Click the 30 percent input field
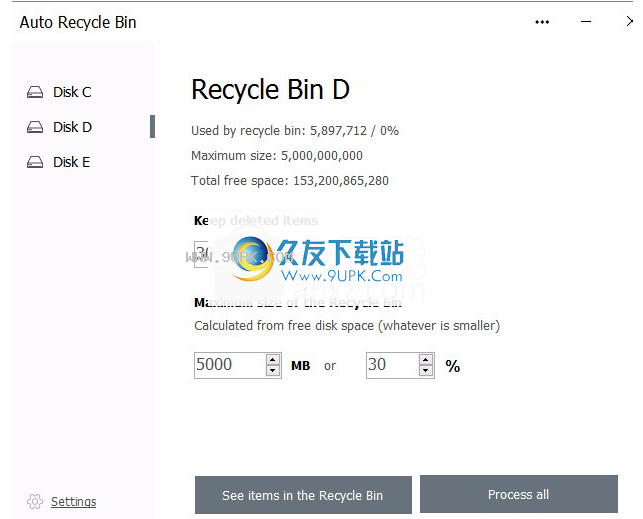Screen dimensions: 643x519 [392, 365]
